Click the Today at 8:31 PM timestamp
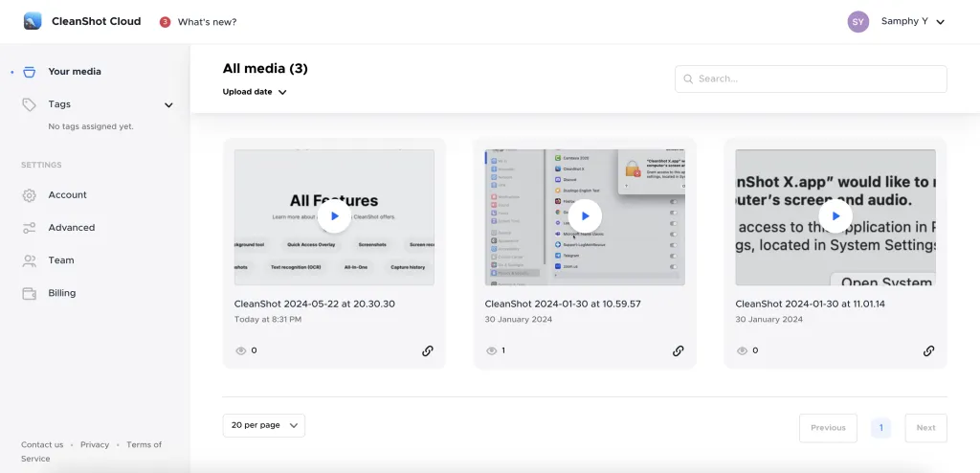 (268, 320)
